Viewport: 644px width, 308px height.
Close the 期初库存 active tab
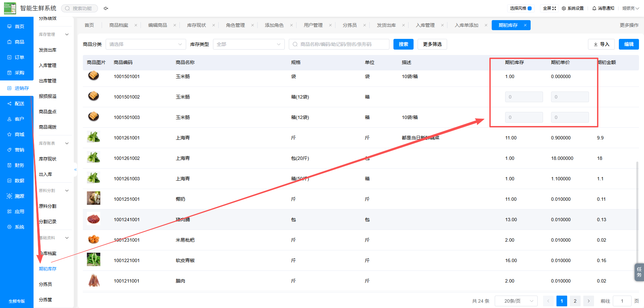(x=525, y=25)
